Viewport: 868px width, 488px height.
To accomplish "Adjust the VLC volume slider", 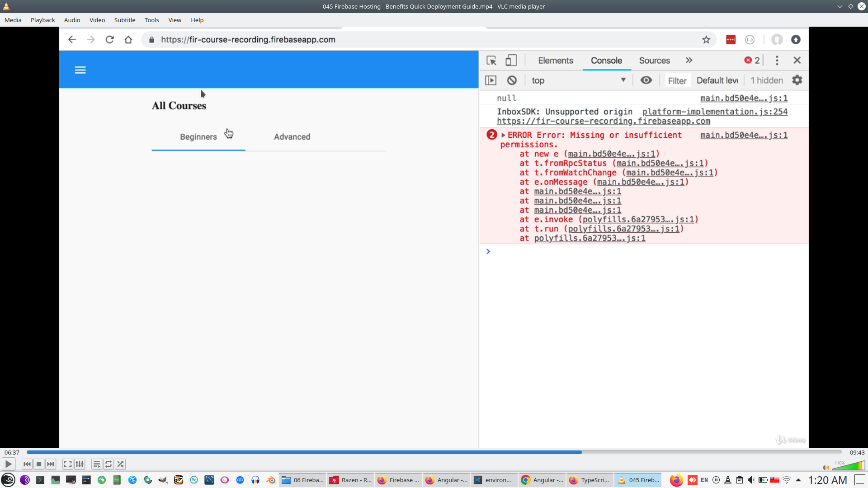I will point(848,466).
